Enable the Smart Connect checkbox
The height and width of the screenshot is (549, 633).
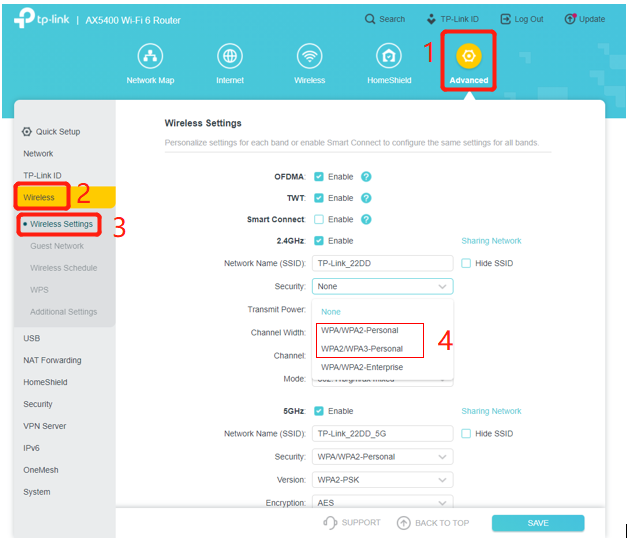(319, 220)
